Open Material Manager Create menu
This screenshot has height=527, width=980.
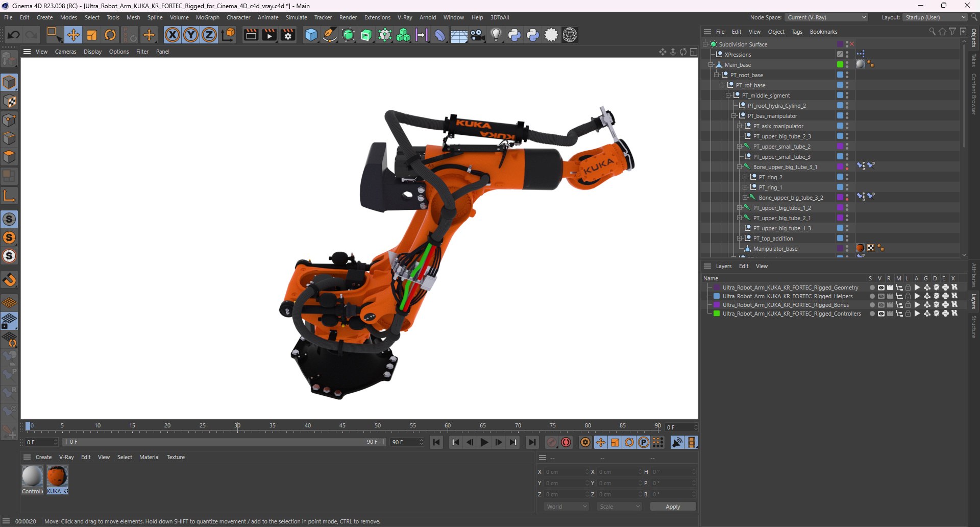pos(43,457)
